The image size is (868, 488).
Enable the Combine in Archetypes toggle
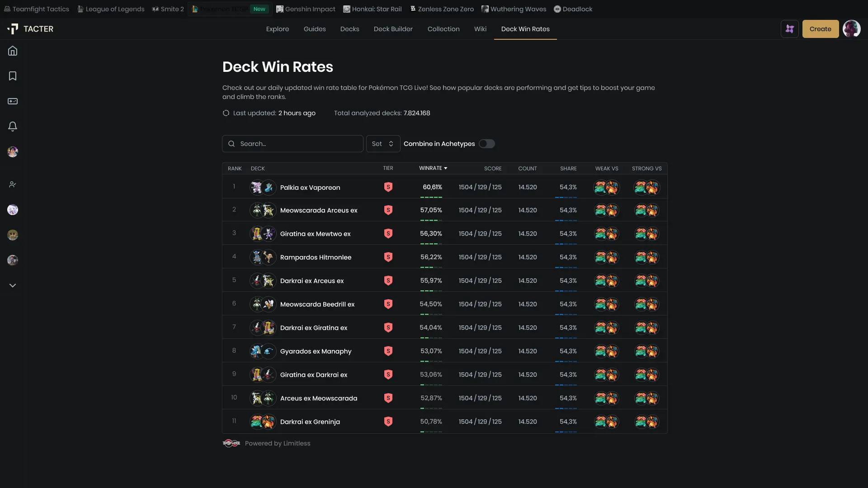[x=486, y=144]
